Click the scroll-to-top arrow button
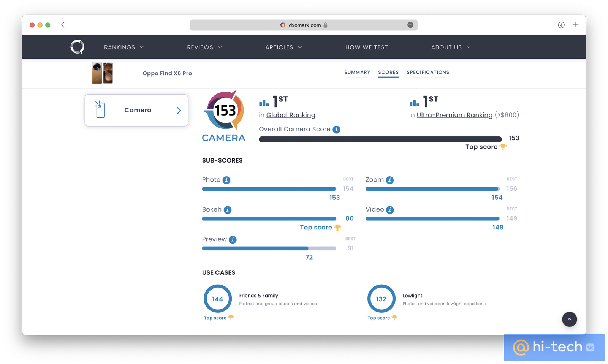 click(x=569, y=319)
